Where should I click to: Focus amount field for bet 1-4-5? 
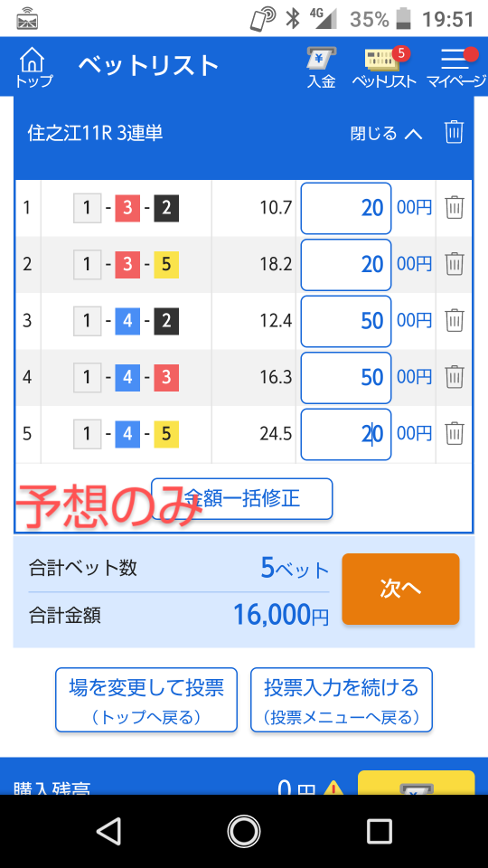346,434
